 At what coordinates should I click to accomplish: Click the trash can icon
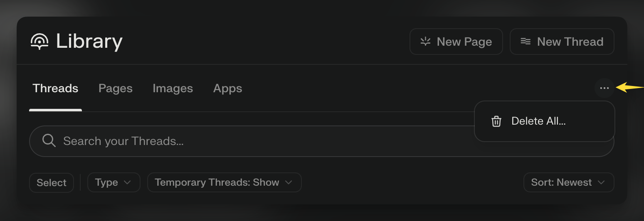click(x=496, y=121)
